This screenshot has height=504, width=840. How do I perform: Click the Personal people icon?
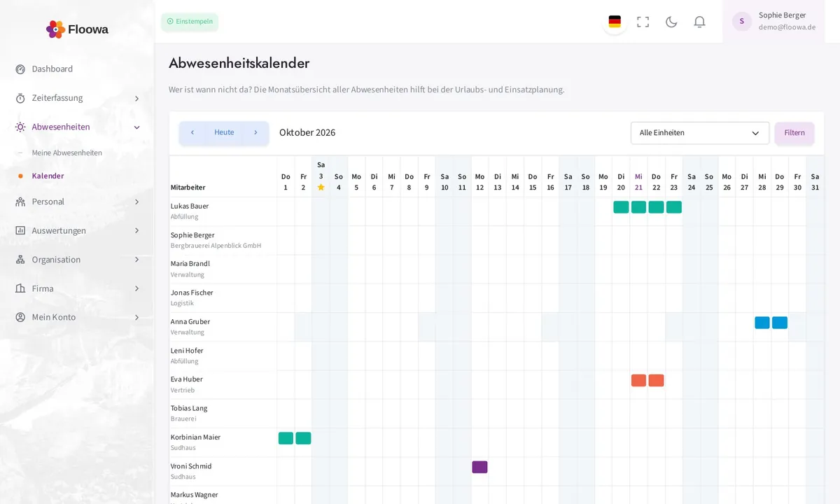(20, 202)
